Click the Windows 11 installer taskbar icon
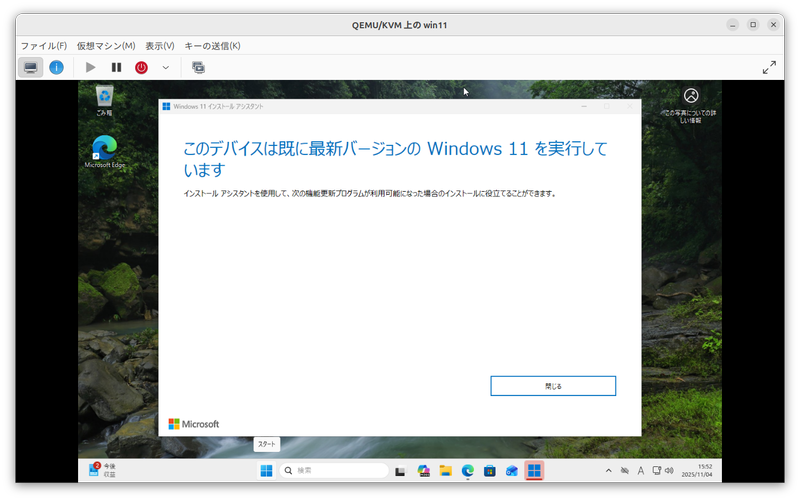 (x=534, y=470)
